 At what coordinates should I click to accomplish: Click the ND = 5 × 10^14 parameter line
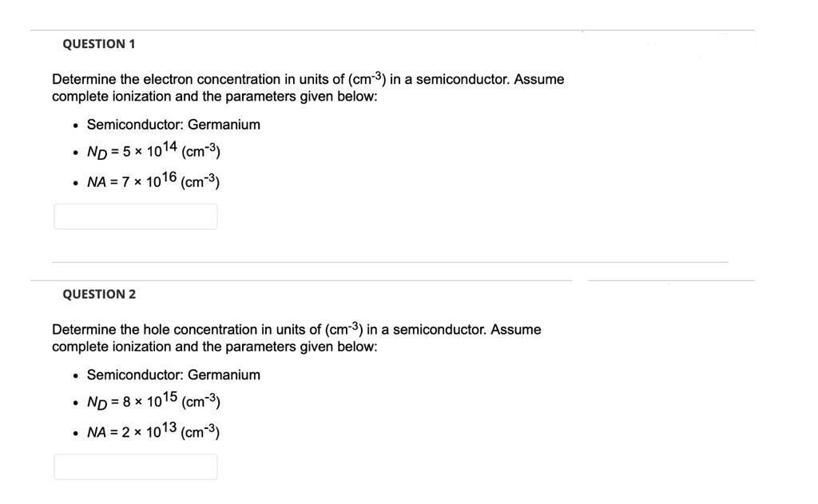pos(152,151)
